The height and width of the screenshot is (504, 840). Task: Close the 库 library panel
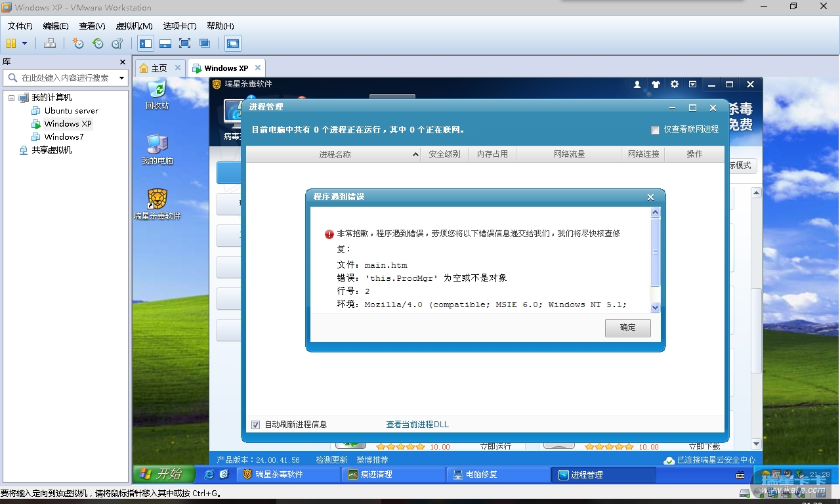click(x=123, y=62)
